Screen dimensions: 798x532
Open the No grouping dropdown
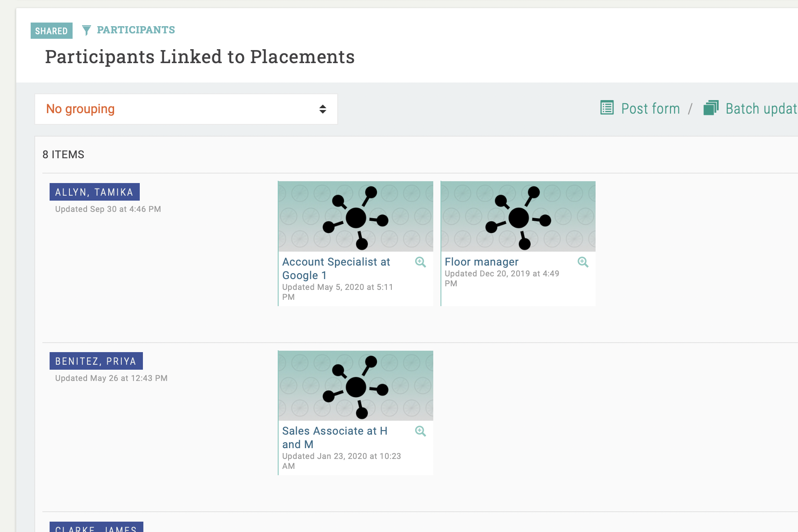pos(186,109)
